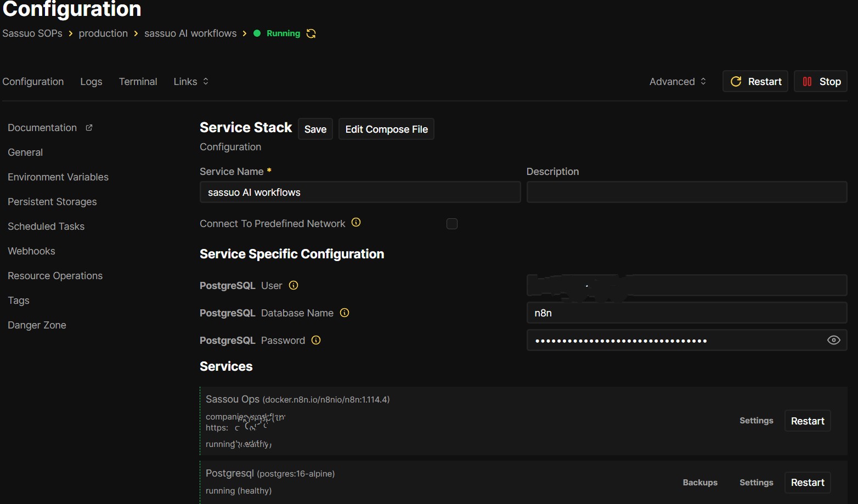Image resolution: width=858 pixels, height=504 pixels.
Task: Click the green running status dot
Action: (257, 33)
